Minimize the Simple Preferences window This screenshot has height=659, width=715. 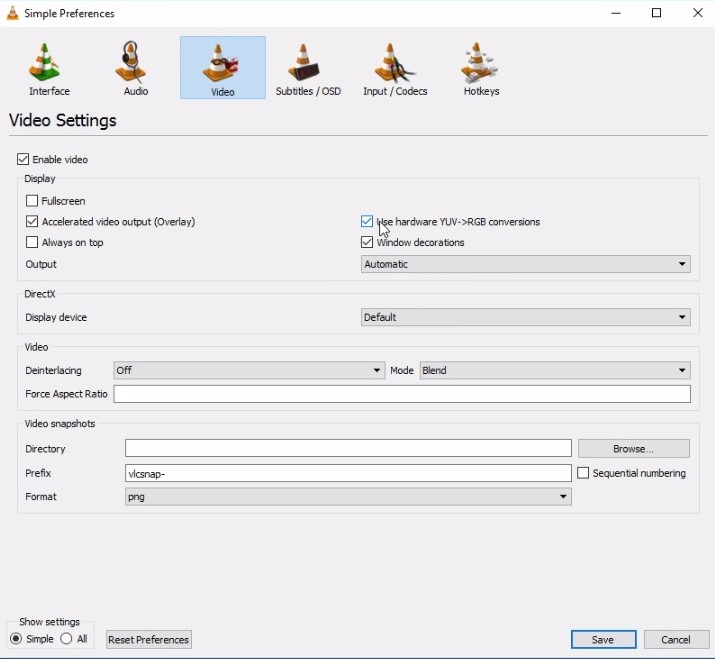616,13
